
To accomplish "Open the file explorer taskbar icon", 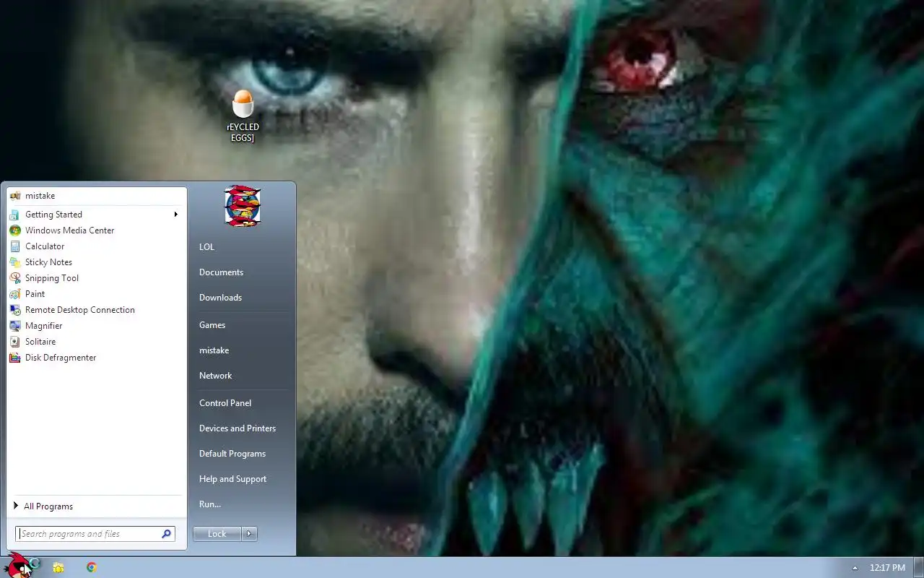I will (x=58, y=568).
